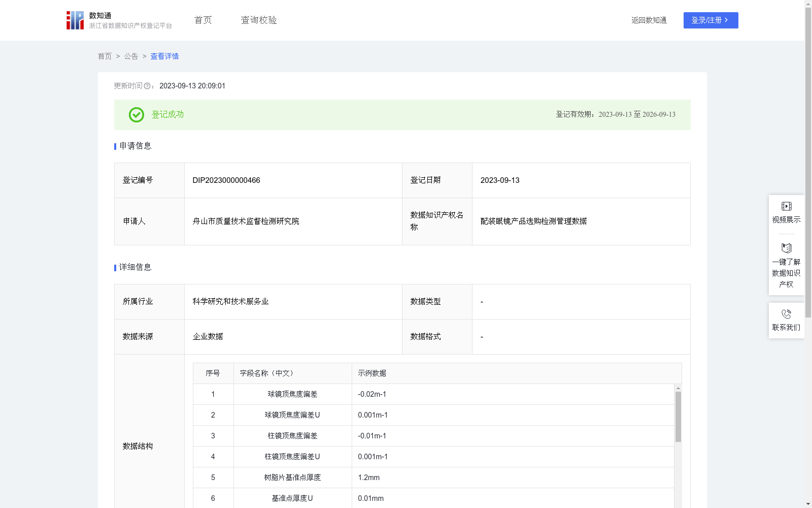Screen dimensions: 812x508
Task: Click the 球镜顶焦度偏差 field row
Action: coord(434,394)
